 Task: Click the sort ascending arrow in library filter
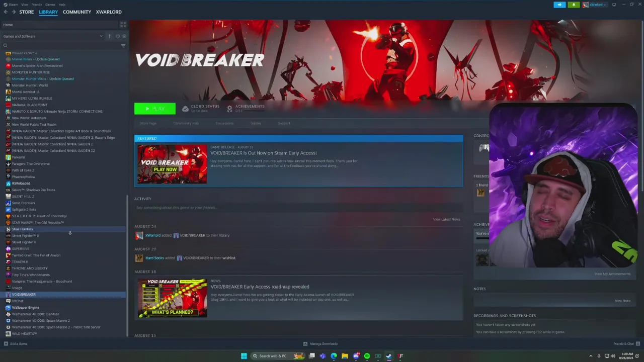pos(109,36)
